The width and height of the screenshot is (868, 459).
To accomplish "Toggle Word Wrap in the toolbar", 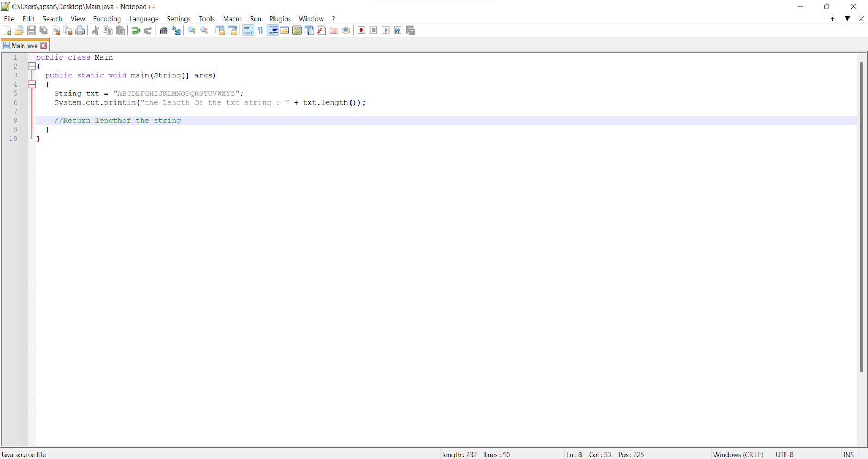I will pos(248,30).
